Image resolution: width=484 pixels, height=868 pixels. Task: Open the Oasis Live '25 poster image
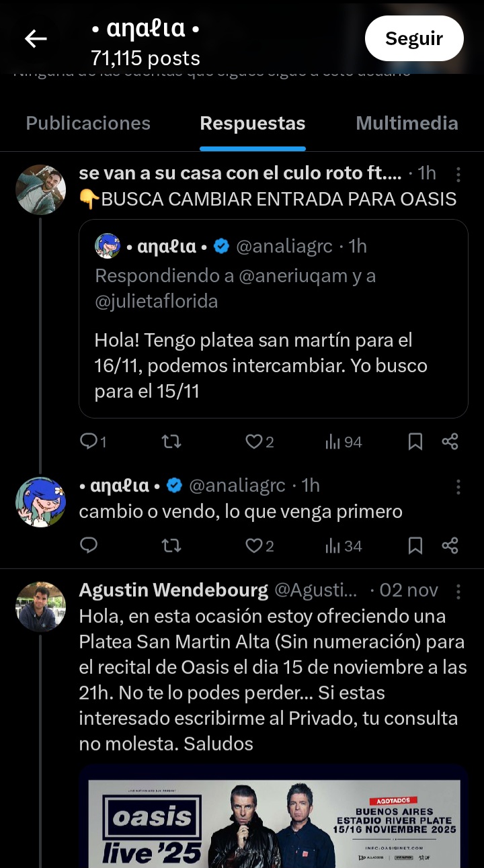pos(274,823)
